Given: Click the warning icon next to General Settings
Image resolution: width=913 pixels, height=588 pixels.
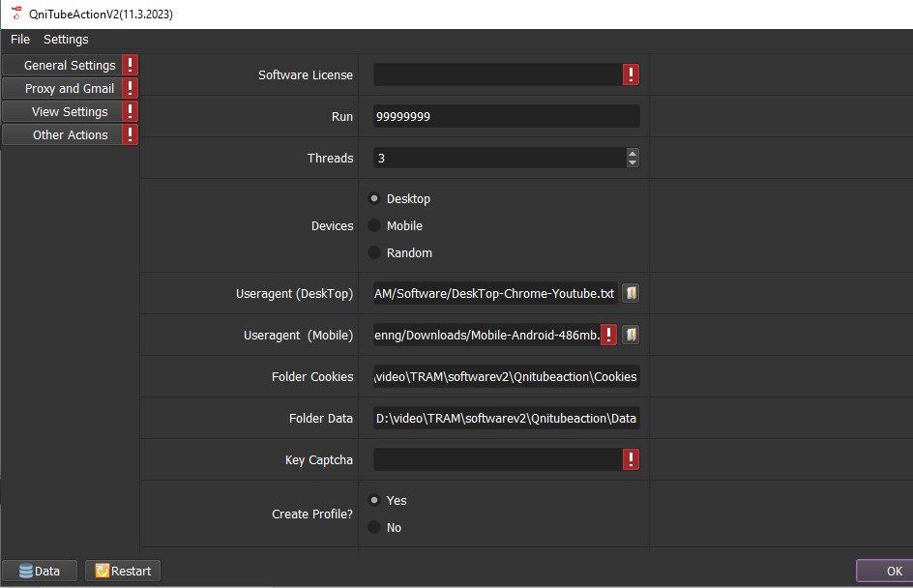Looking at the screenshot, I should (x=131, y=66).
